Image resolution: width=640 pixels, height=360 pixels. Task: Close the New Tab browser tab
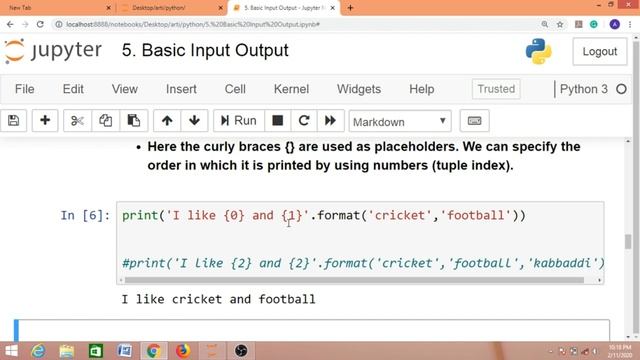108,8
